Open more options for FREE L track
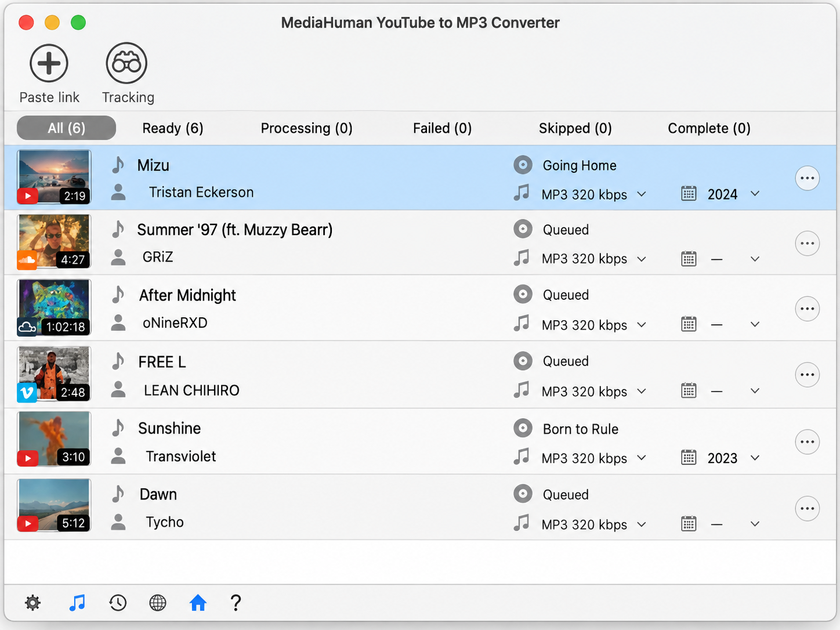The height and width of the screenshot is (630, 840). pyautogui.click(x=808, y=375)
